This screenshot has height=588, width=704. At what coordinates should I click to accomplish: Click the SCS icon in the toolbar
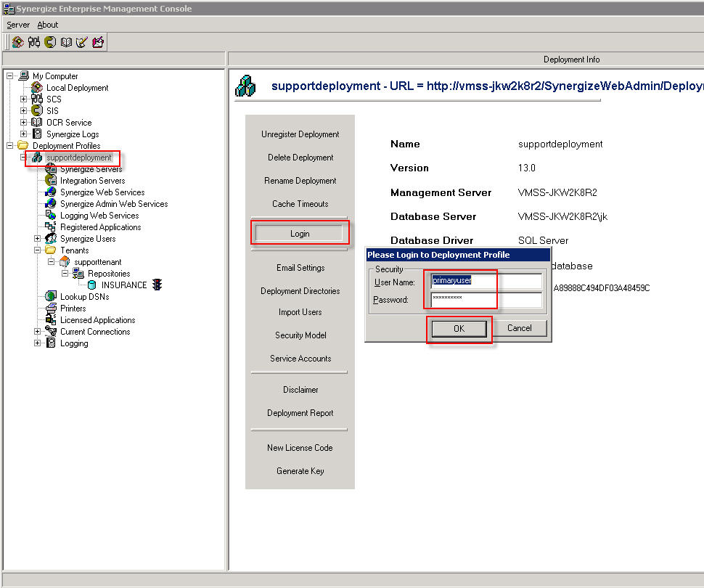(x=34, y=42)
